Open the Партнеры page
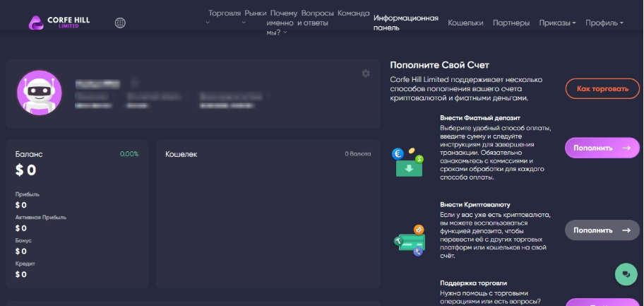This screenshot has height=306, width=644. point(511,23)
